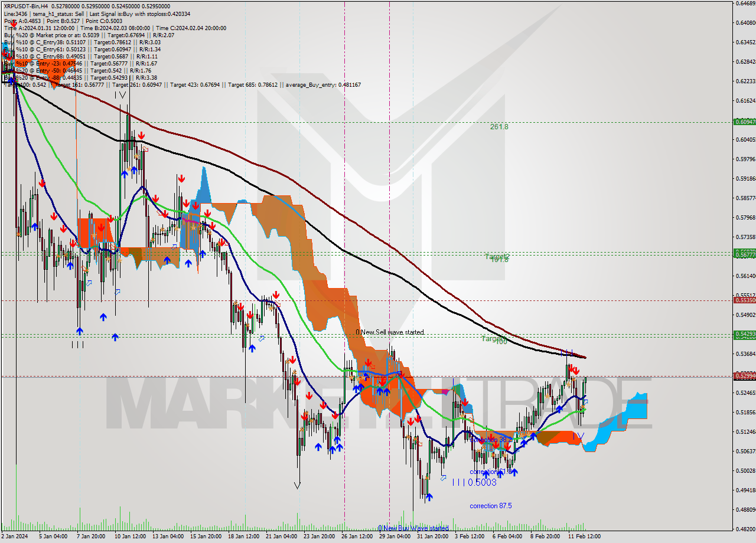Click 'Target 423: 0.67694' in targets line
The image size is (756, 543).
pos(195,84)
